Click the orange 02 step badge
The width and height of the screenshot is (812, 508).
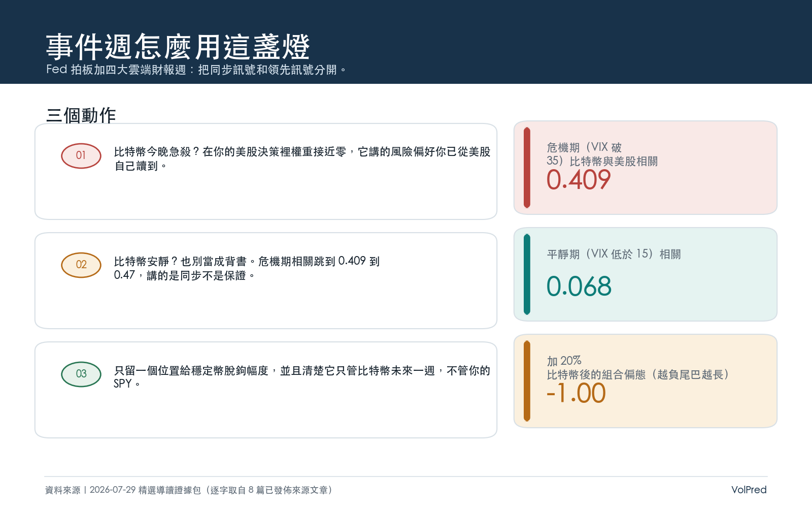tap(81, 265)
